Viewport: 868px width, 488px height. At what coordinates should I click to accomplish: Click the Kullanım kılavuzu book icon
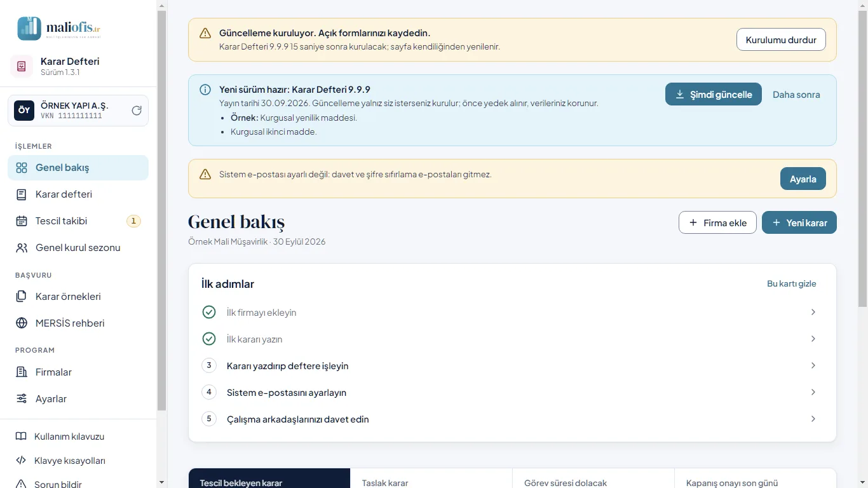click(21, 437)
